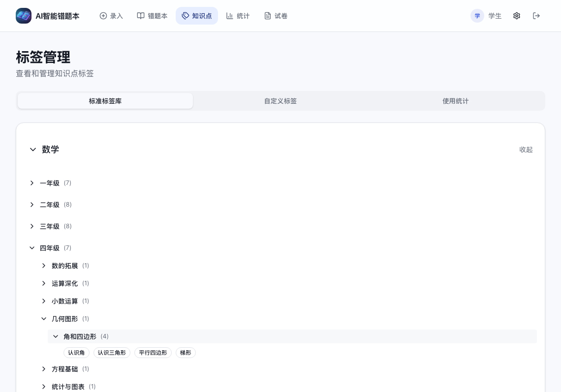This screenshot has width=561, height=392.
Task: Click the document icon beside 试卷
Action: pyautogui.click(x=268, y=16)
